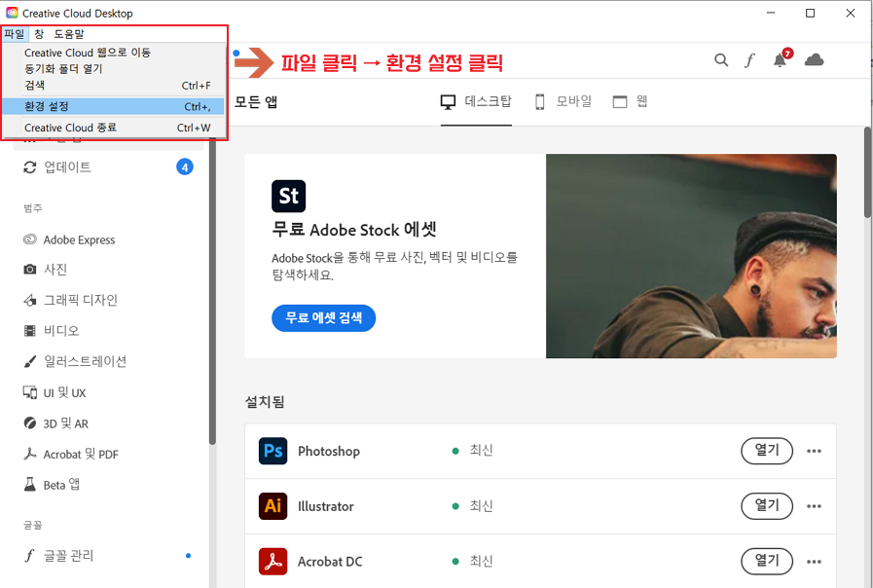
Task: Choose 검색 menu item
Action: point(114,86)
